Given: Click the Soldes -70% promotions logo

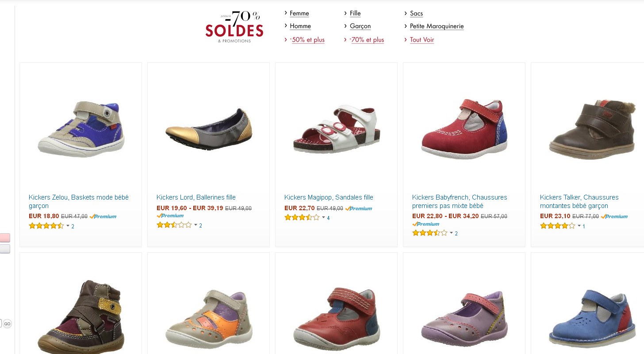Looking at the screenshot, I should [234, 27].
